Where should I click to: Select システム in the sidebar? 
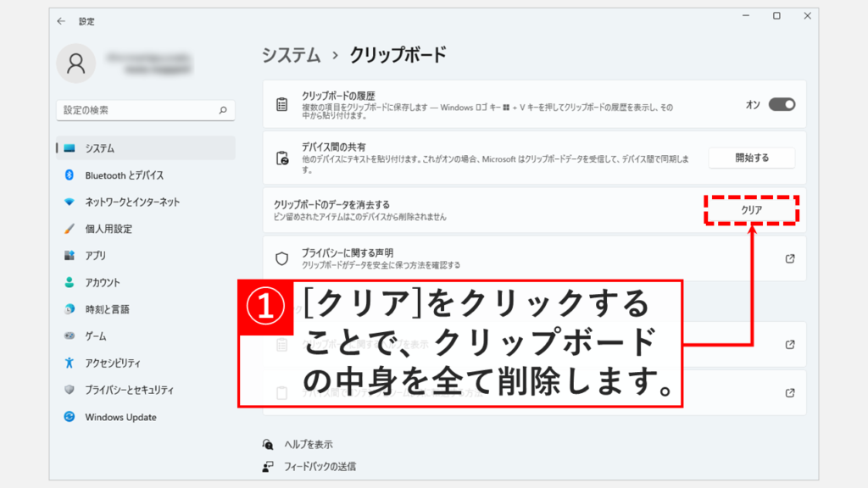click(100, 148)
